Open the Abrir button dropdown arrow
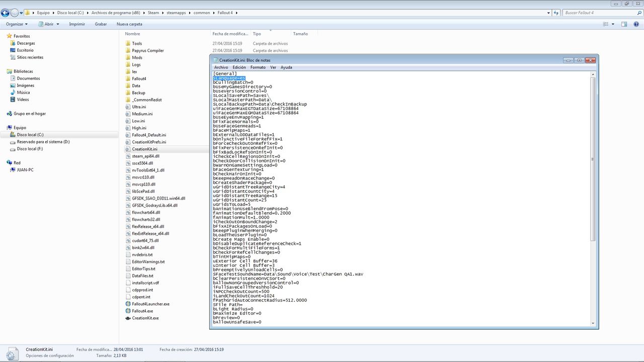The image size is (644, 362). [x=58, y=24]
